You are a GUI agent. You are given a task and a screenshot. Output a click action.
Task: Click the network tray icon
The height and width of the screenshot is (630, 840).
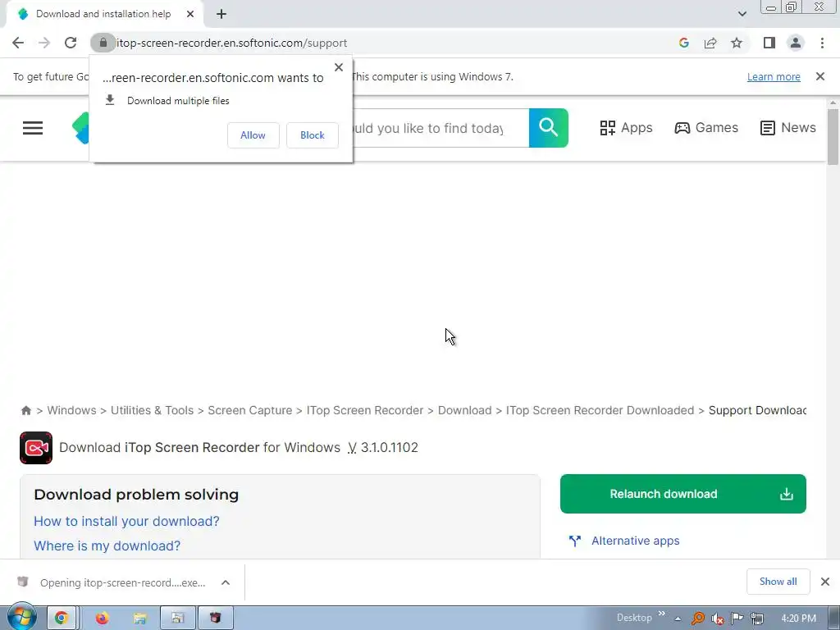coord(757,619)
